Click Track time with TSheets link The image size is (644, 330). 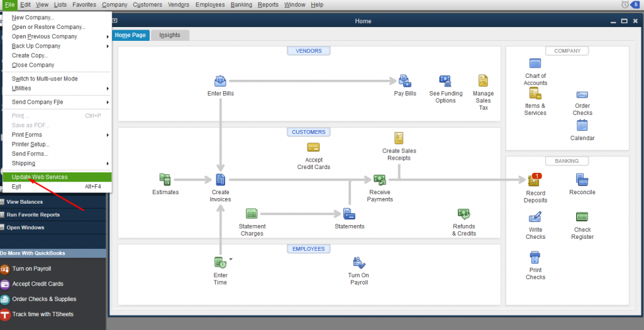[44, 314]
